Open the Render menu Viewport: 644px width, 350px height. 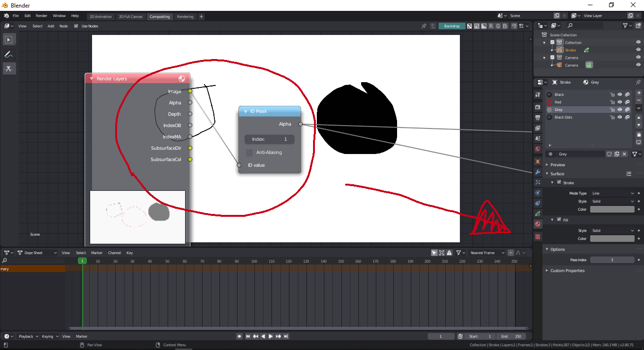point(42,16)
